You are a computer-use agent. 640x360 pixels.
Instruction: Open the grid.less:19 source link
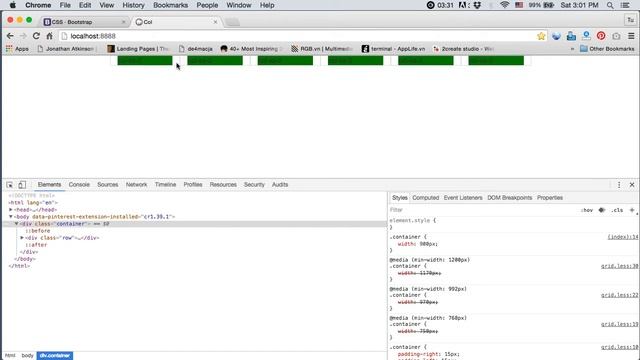(x=619, y=324)
